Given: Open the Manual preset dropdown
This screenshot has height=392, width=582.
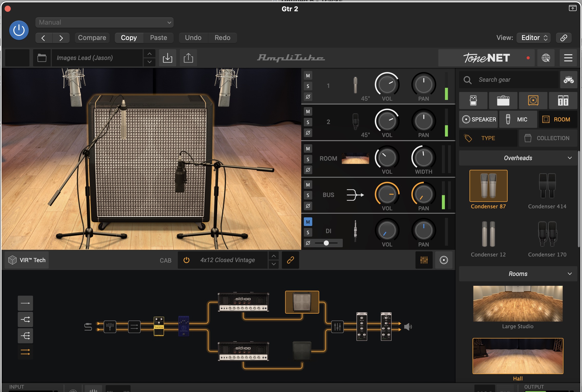Looking at the screenshot, I should point(105,23).
